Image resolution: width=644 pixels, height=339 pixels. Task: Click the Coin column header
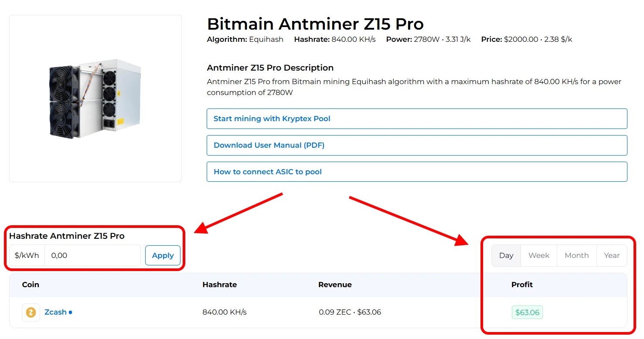[31, 285]
